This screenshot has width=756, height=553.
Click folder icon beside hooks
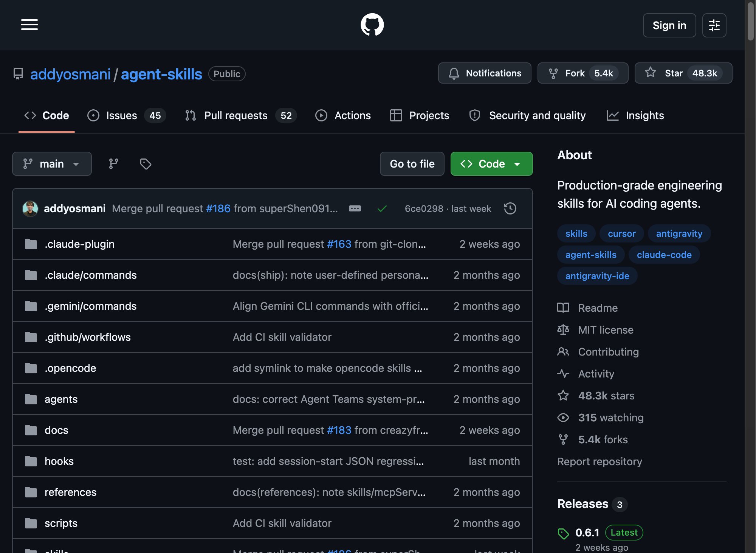[31, 461]
